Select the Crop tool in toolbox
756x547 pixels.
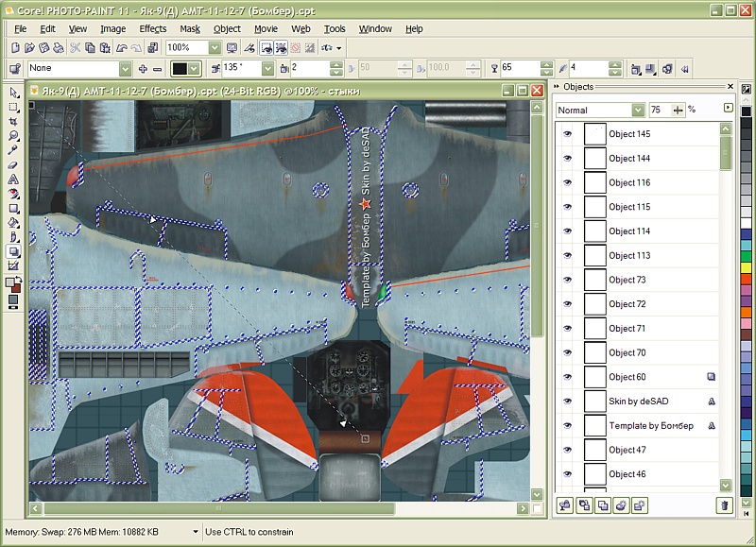13,121
